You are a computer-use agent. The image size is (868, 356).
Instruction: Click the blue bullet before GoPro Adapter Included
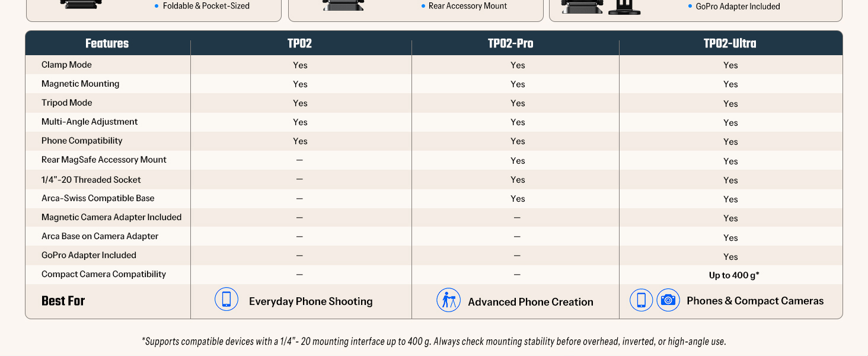click(x=690, y=7)
